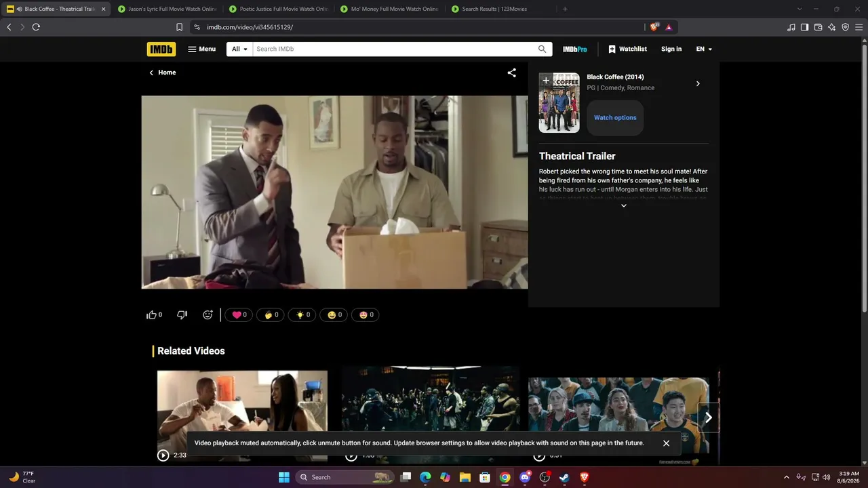Return Home via back link

tap(163, 73)
